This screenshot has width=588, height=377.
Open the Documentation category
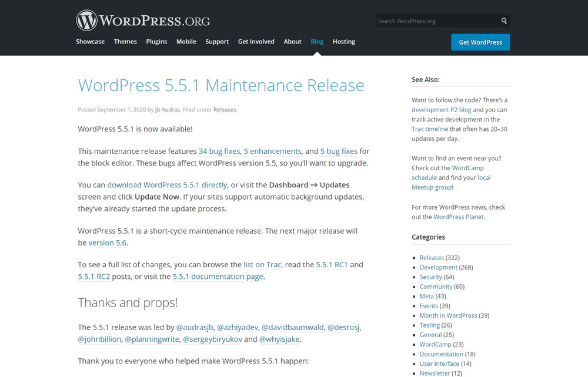click(442, 354)
